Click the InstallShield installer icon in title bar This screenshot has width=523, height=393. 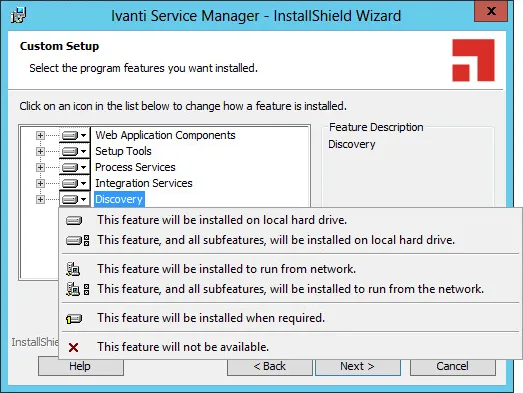tap(18, 15)
